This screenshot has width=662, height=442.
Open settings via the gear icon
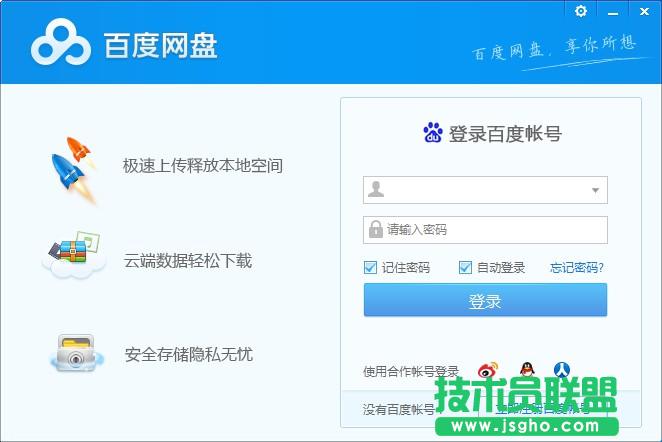point(581,11)
